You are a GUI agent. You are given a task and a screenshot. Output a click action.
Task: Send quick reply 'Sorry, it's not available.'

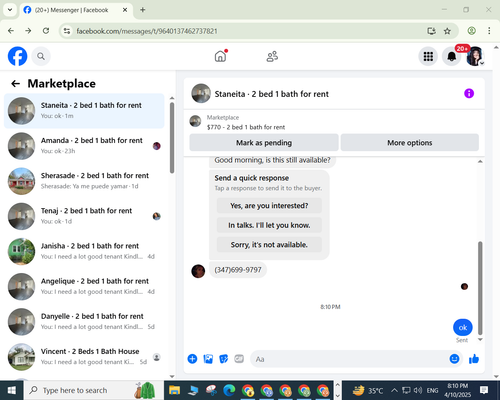coord(269,245)
